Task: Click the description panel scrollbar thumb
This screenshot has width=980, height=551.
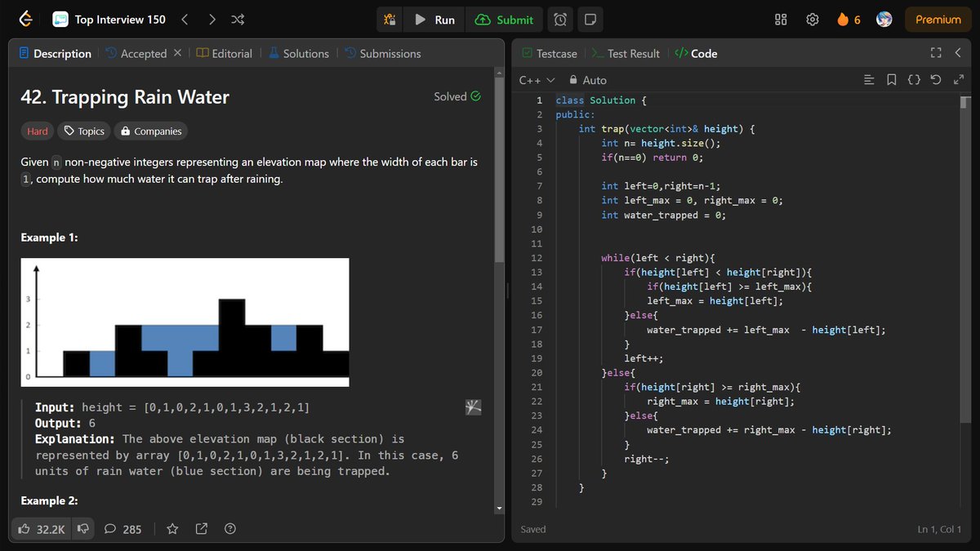Action: 499,169
